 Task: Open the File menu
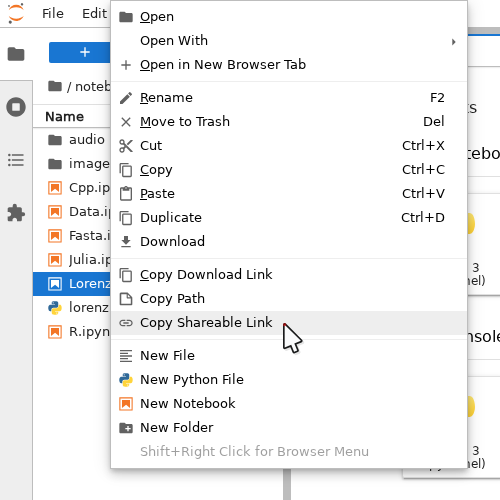[53, 14]
